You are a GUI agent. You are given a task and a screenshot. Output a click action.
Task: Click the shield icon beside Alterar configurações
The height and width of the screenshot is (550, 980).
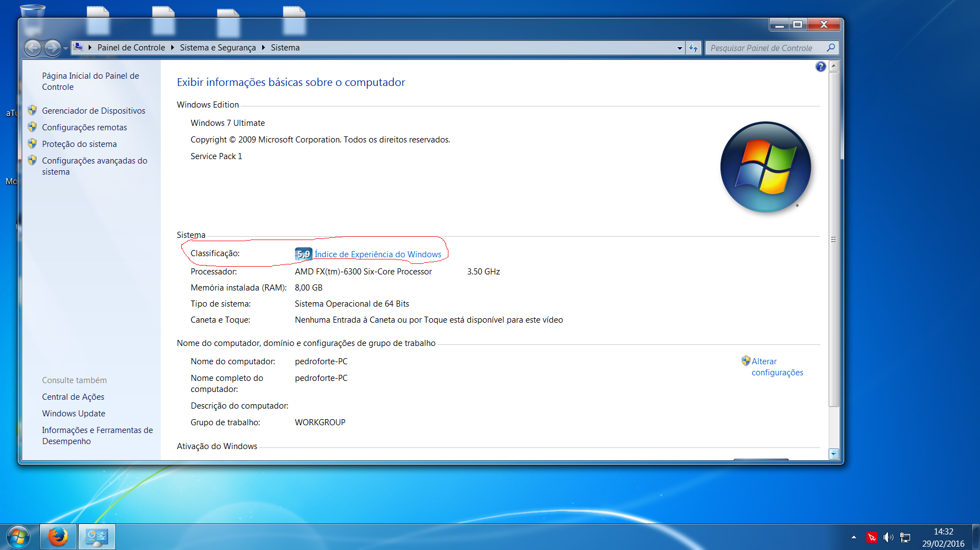(x=746, y=361)
